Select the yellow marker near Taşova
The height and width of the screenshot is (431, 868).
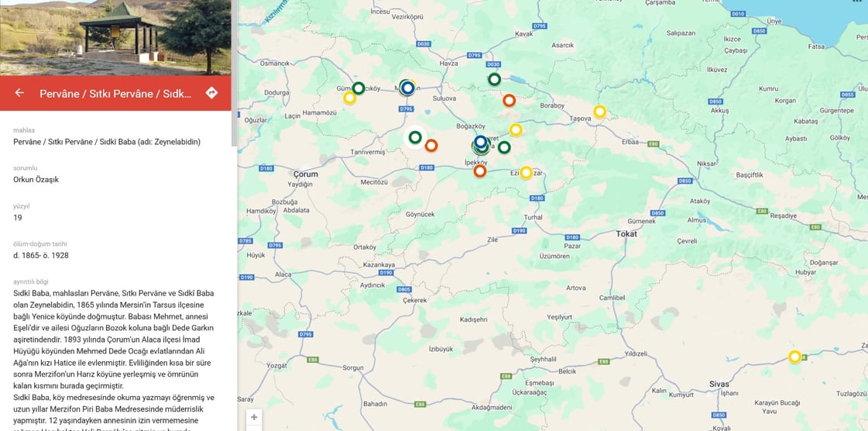(599, 112)
